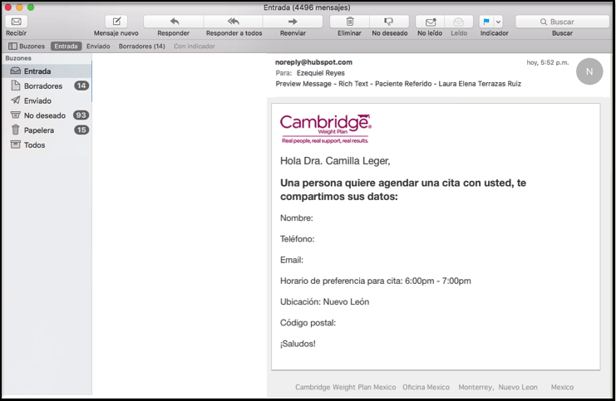616x401 pixels.
Task: Compose with the Mensaje nuevo icon
Action: pos(116,22)
